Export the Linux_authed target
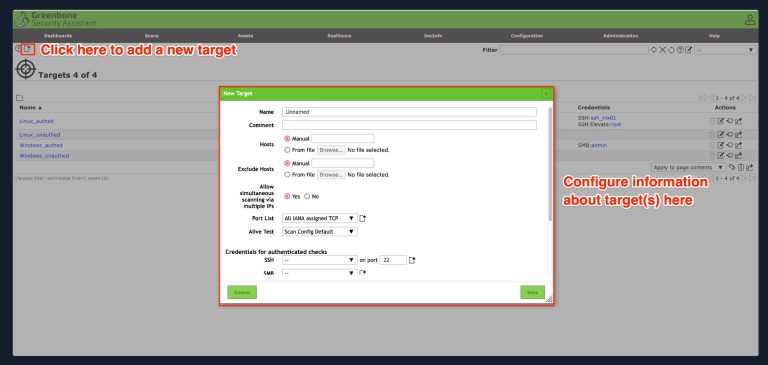 [739, 121]
